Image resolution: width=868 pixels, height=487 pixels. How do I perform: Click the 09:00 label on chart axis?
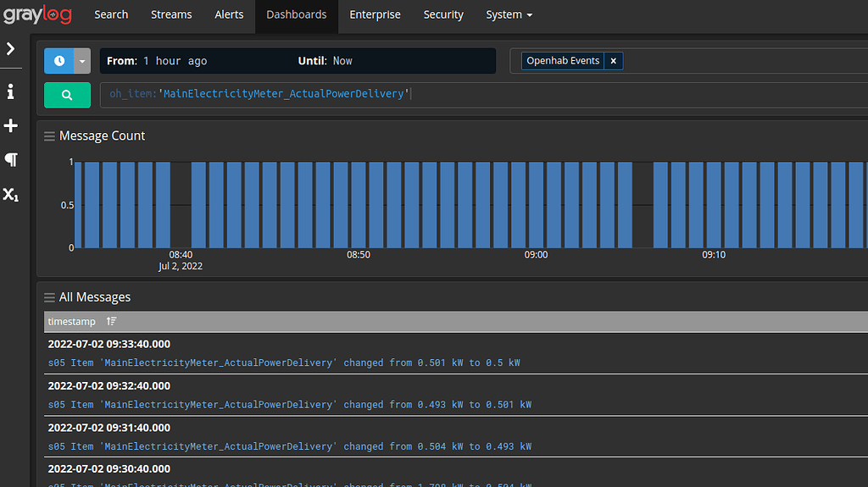536,255
